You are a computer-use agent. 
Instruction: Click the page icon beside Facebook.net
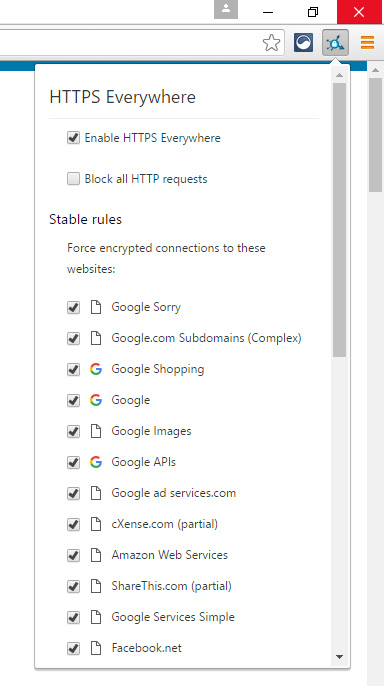(96, 648)
